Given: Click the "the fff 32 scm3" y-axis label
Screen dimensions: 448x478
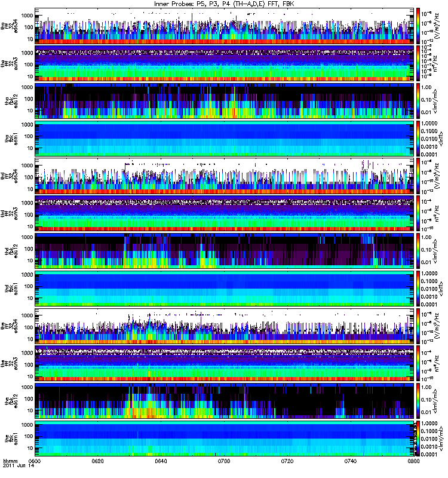Looking at the screenshot, I should 10,363.
